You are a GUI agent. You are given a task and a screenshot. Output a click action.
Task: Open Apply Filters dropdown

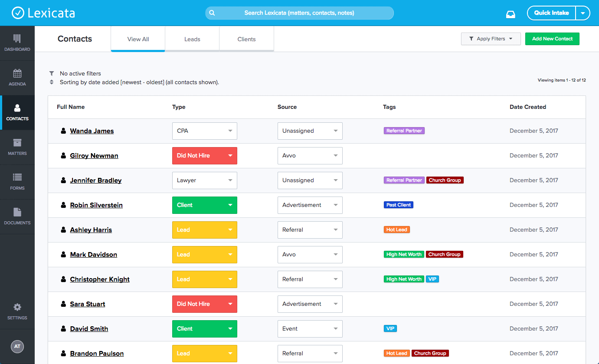pyautogui.click(x=491, y=39)
